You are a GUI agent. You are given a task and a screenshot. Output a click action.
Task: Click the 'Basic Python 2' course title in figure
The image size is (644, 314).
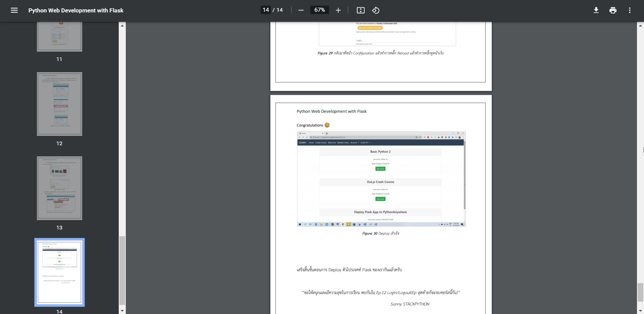click(x=380, y=152)
